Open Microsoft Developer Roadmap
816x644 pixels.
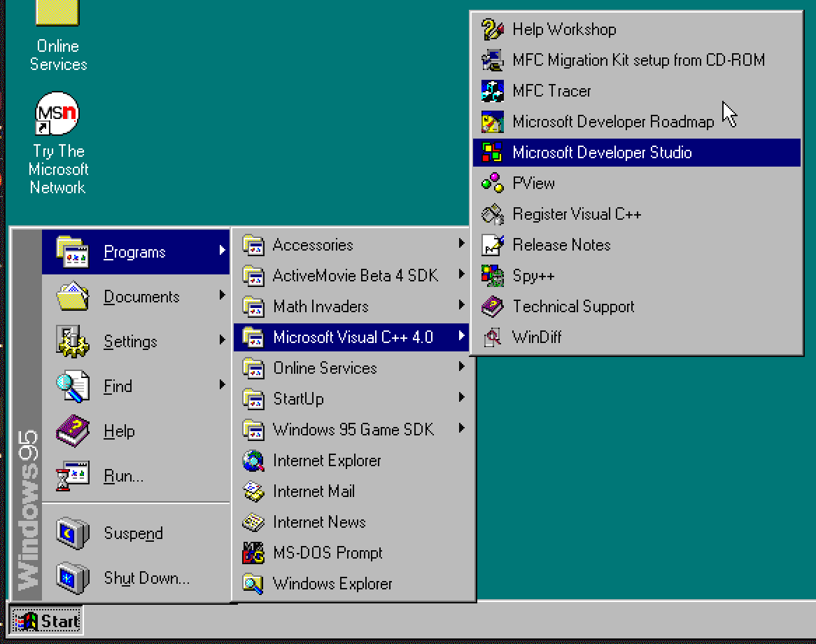(x=614, y=122)
